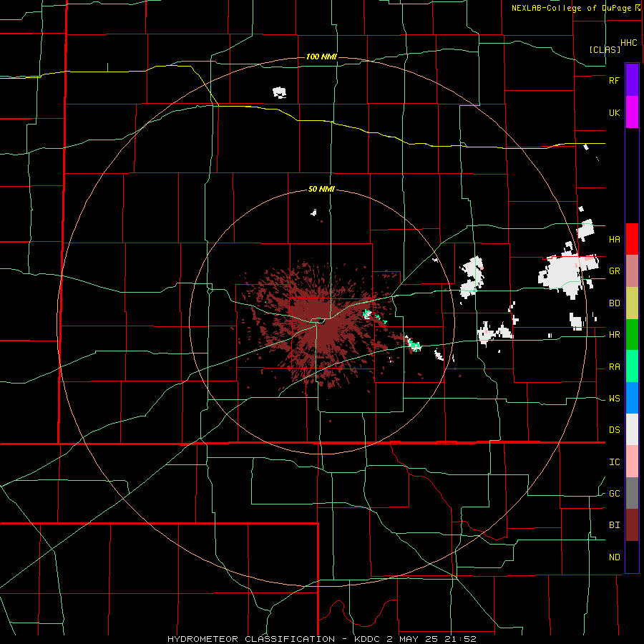Click the RA legend label
This screenshot has width=644, height=644.
point(614,367)
